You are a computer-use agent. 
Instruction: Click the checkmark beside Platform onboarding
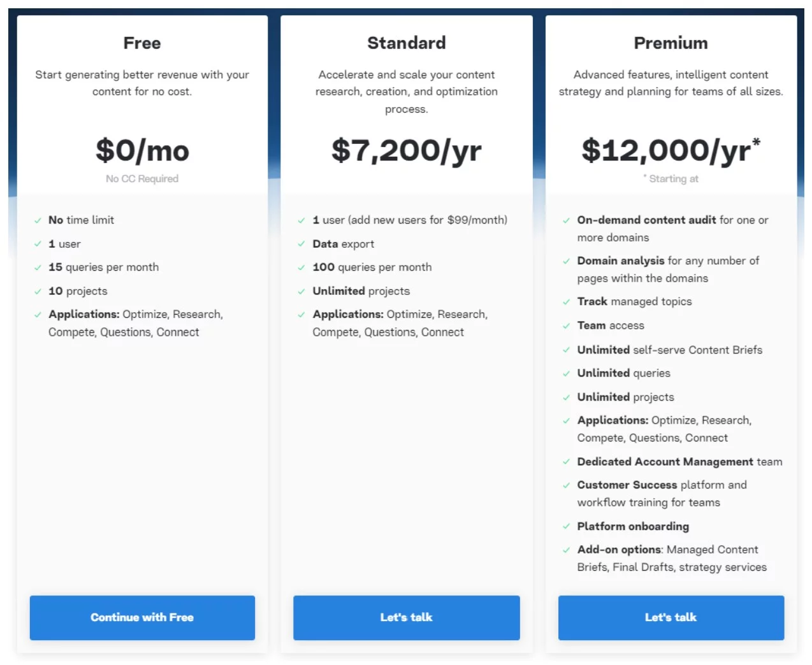coord(567,527)
